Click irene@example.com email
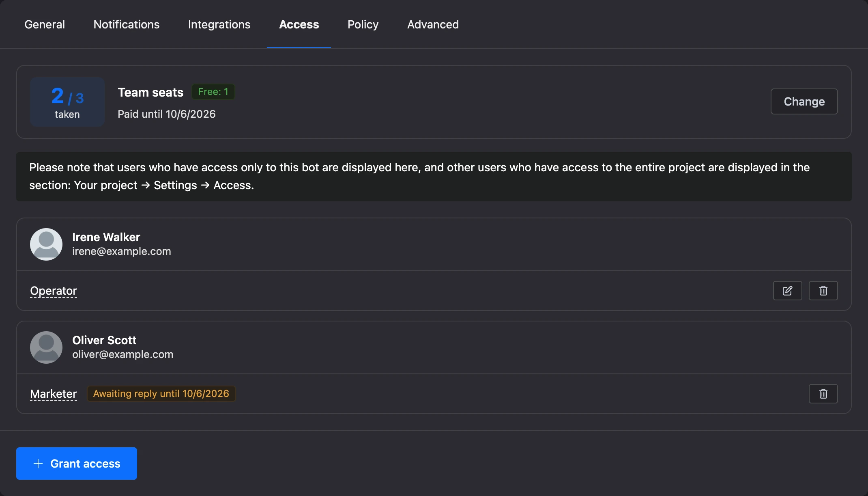 pos(122,251)
